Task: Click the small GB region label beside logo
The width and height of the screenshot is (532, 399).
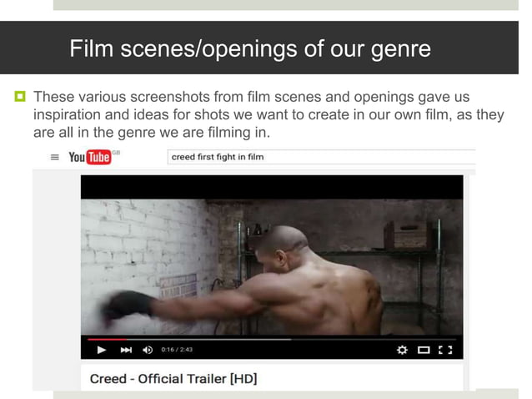Action: click(x=116, y=153)
